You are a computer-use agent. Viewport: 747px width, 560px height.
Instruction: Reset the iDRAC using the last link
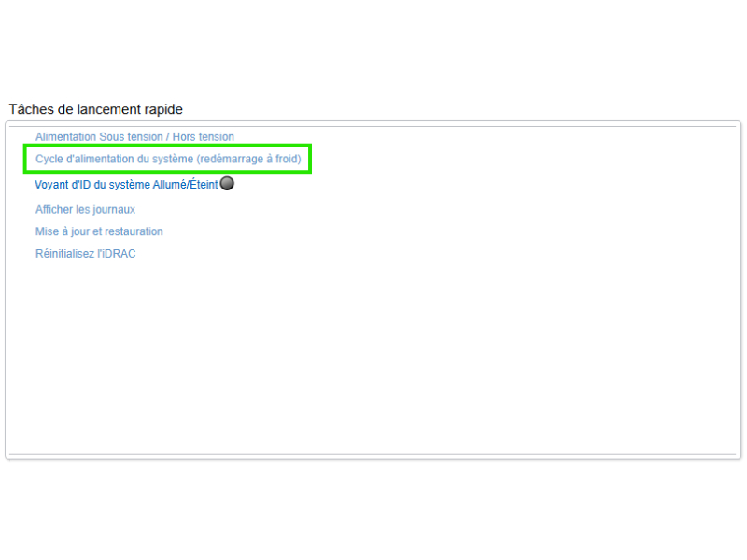click(x=85, y=254)
